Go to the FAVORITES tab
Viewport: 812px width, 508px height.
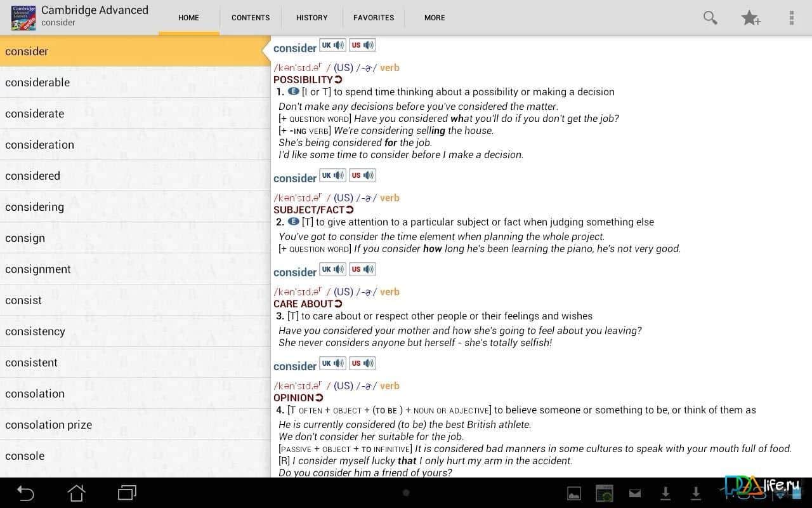click(x=374, y=18)
